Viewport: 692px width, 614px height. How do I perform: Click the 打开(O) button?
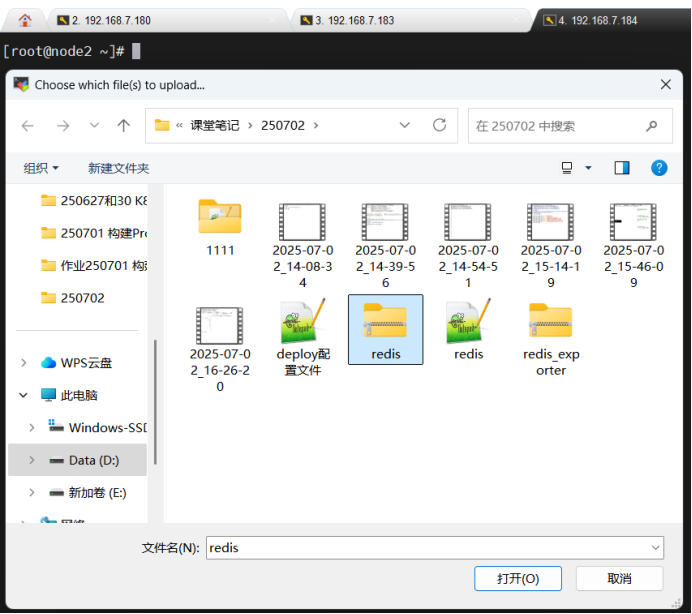[x=518, y=579]
